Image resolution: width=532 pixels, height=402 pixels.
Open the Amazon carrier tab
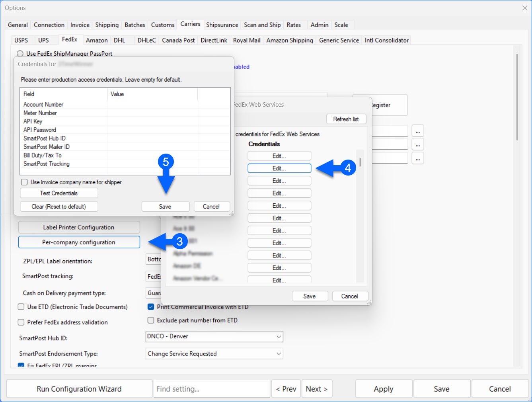[x=97, y=40]
